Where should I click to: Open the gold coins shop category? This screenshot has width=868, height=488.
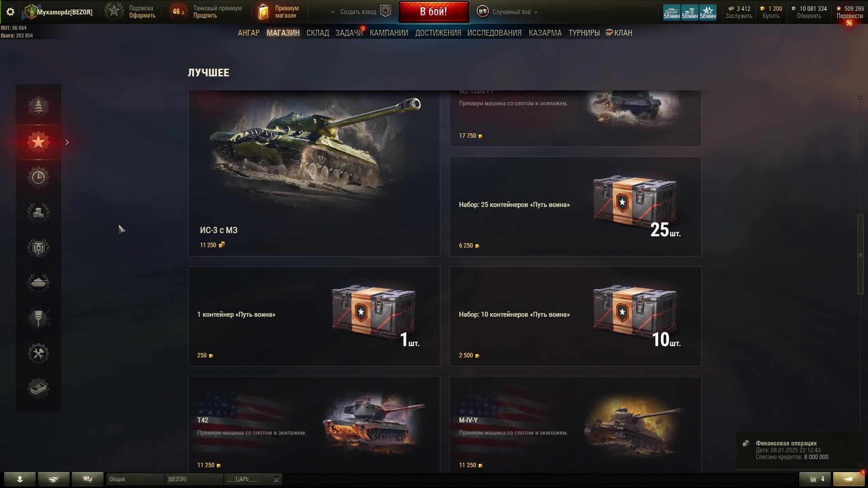click(38, 212)
